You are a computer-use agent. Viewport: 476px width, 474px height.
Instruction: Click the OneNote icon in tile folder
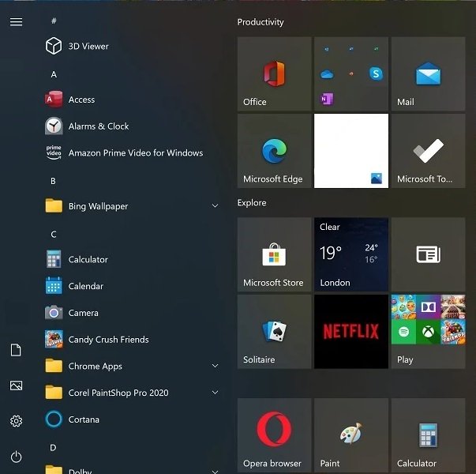click(327, 99)
